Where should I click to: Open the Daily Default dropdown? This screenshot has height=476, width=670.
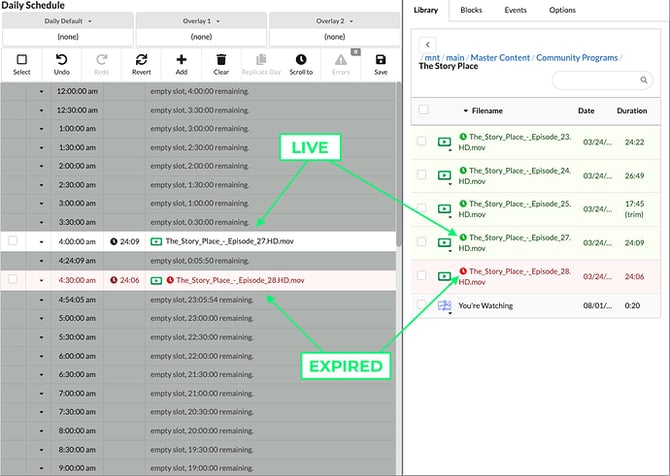point(67,20)
